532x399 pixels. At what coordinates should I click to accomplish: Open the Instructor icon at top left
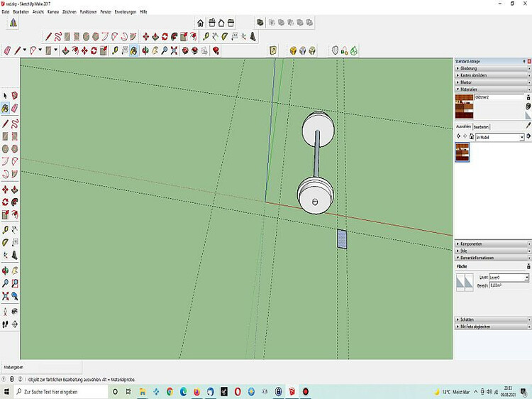(x=13, y=23)
